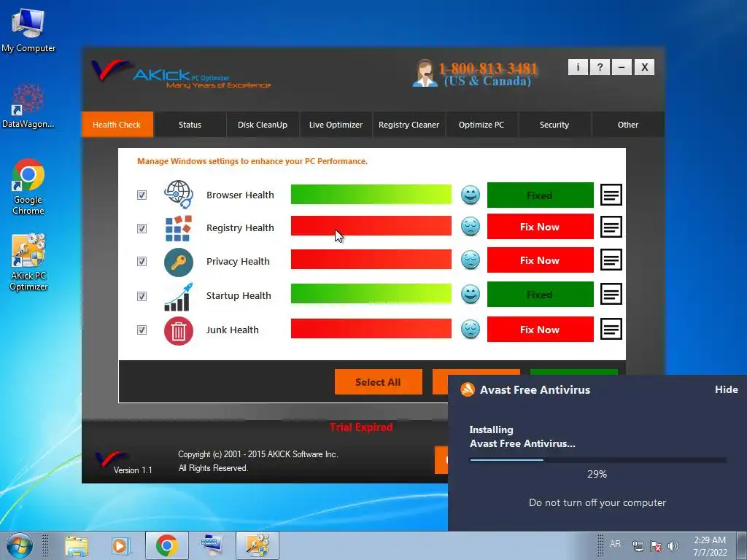The width and height of the screenshot is (747, 560).
Task: Go to the Optimize PC tab
Action: click(481, 124)
